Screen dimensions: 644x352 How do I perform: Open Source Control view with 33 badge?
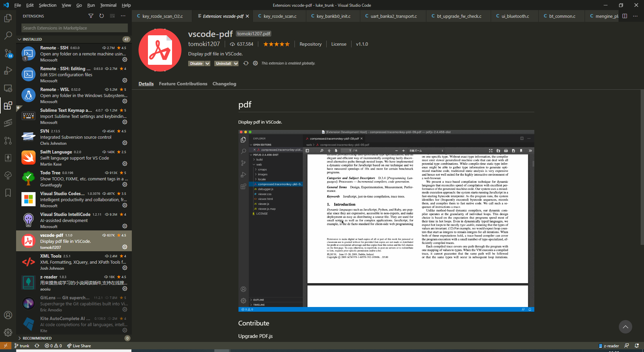(x=8, y=53)
